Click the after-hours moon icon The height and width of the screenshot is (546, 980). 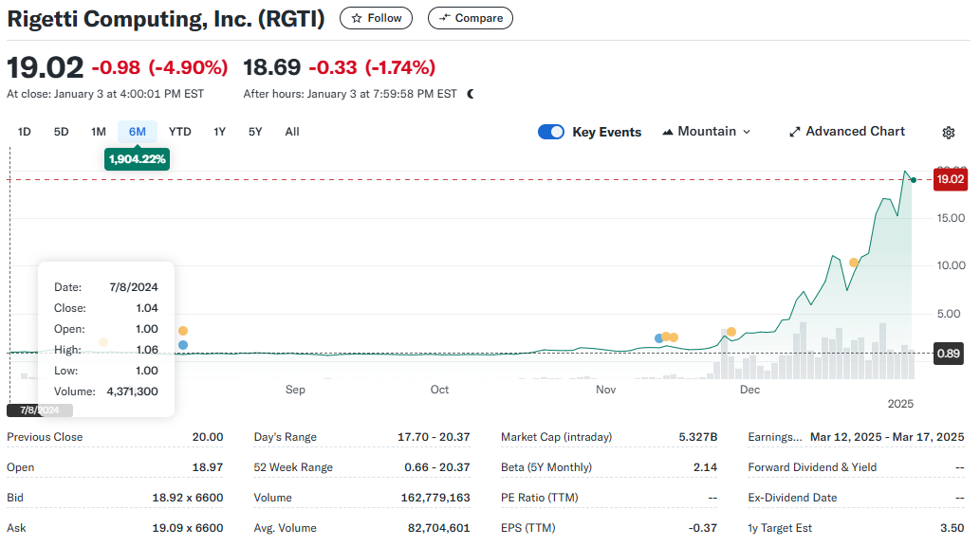(x=471, y=94)
